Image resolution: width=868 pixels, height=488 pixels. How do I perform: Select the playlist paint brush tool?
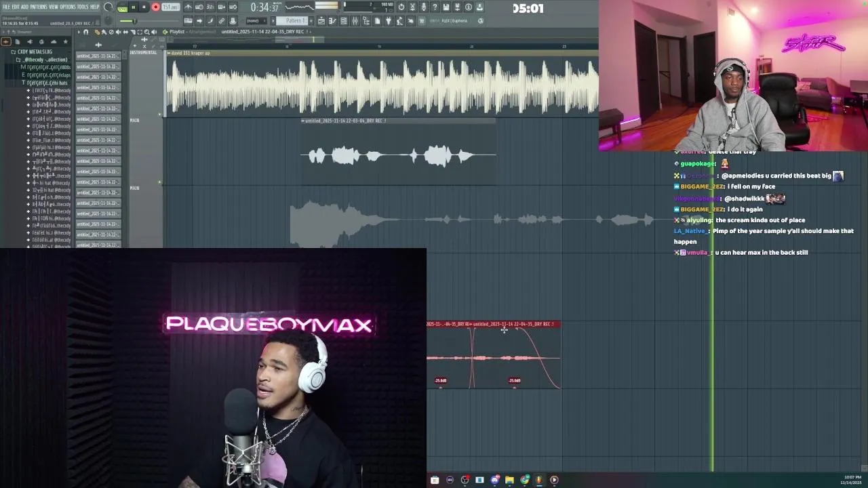click(104, 32)
